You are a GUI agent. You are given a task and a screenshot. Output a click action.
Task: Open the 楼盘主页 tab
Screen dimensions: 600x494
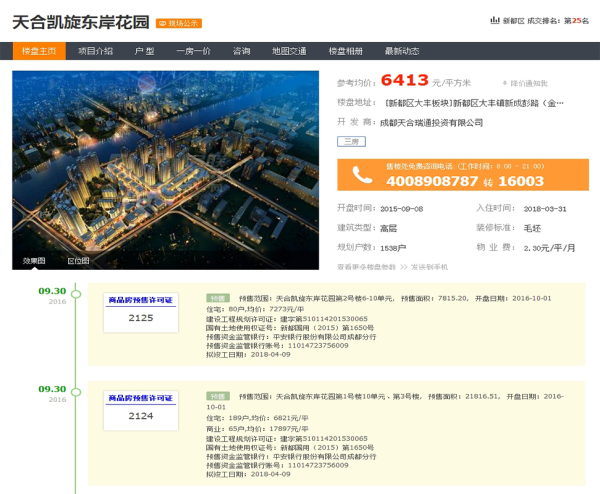pos(40,51)
